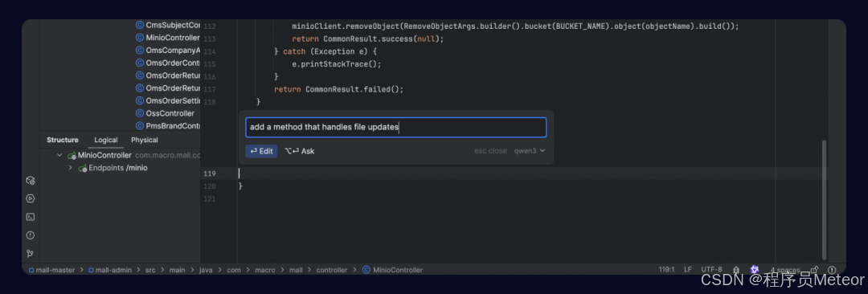Click the esc close label

pos(490,150)
